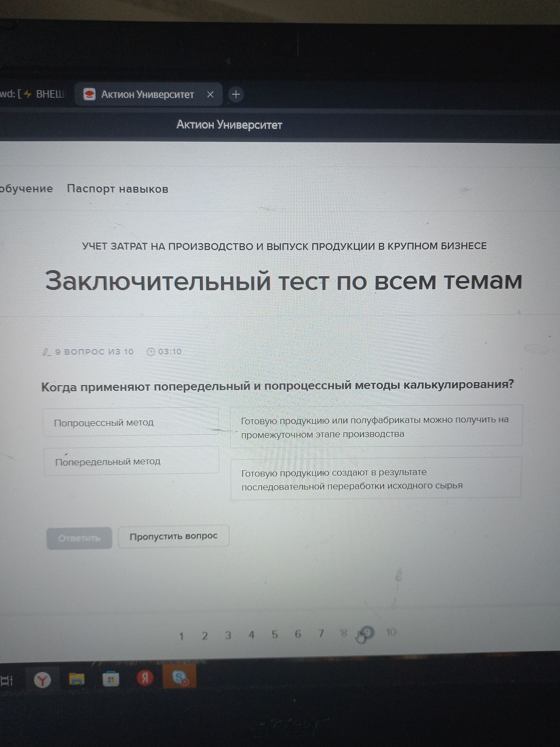The width and height of the screenshot is (560, 747).
Task: Go to question 8
Action: pyautogui.click(x=344, y=633)
